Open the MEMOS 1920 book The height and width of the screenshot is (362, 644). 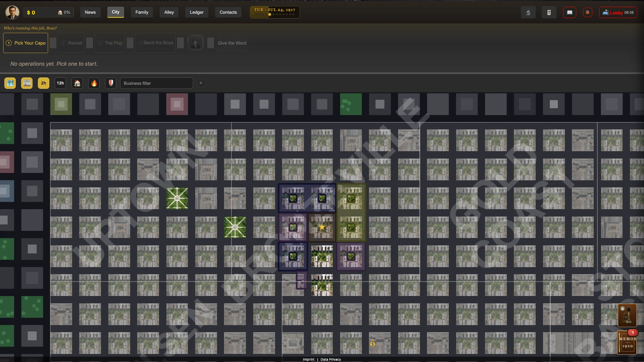point(627,343)
